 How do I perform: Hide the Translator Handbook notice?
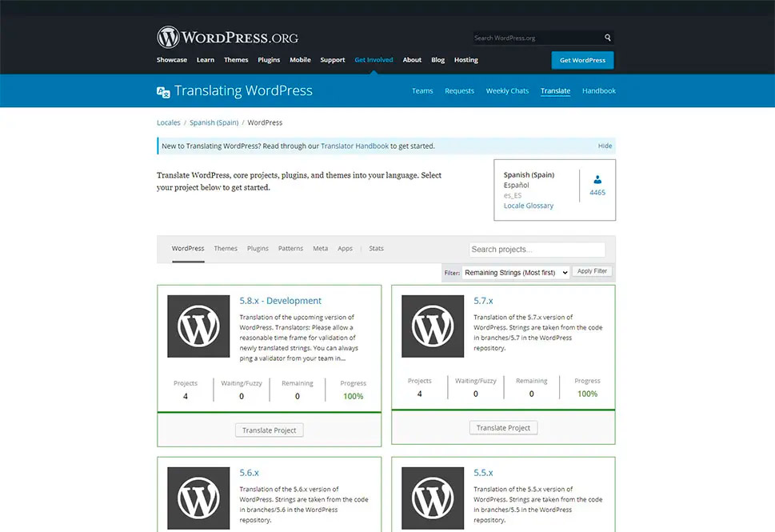click(x=605, y=146)
